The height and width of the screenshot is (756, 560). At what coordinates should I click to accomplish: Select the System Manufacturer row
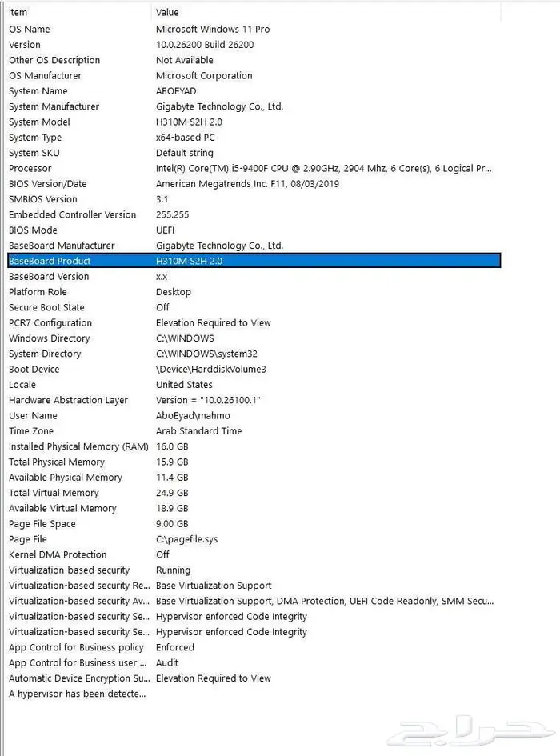click(254, 106)
